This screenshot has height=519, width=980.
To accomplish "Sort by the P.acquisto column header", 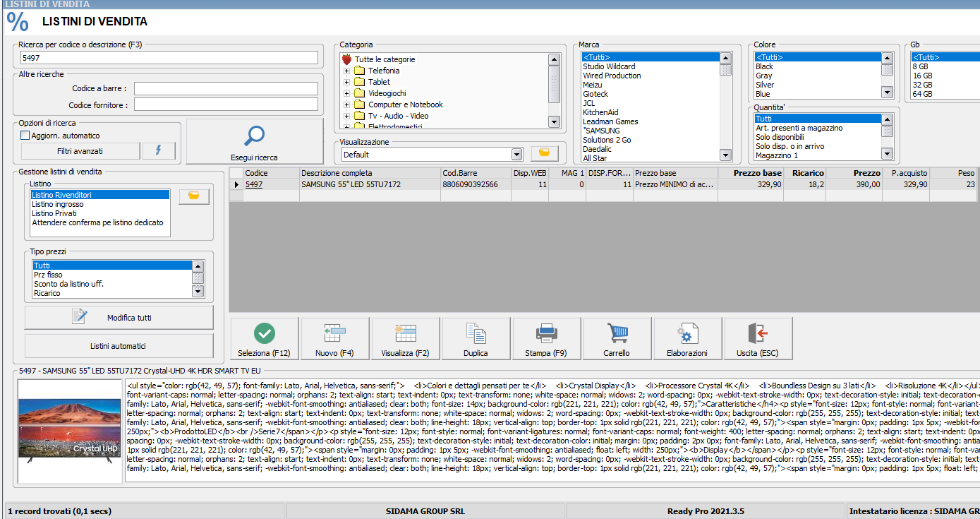I will pos(906,173).
